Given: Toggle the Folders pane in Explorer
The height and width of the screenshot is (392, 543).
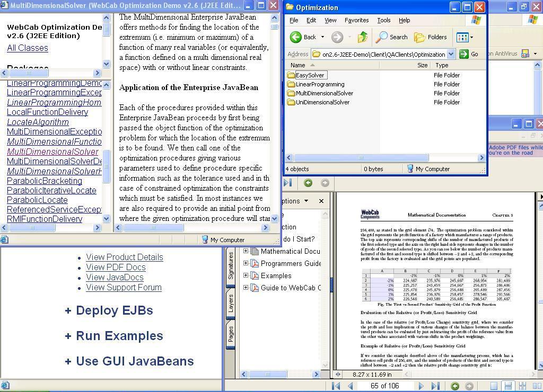Looking at the screenshot, I should click(431, 37).
